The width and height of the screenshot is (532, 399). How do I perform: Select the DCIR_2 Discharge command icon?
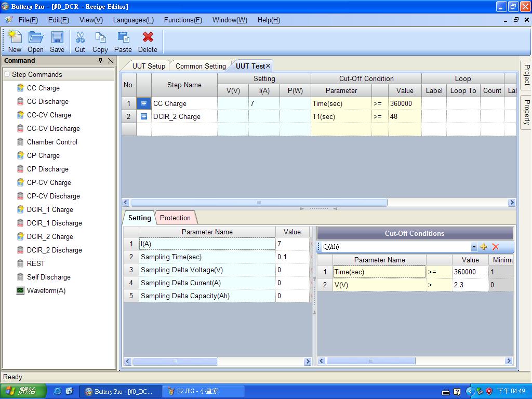tap(20, 250)
